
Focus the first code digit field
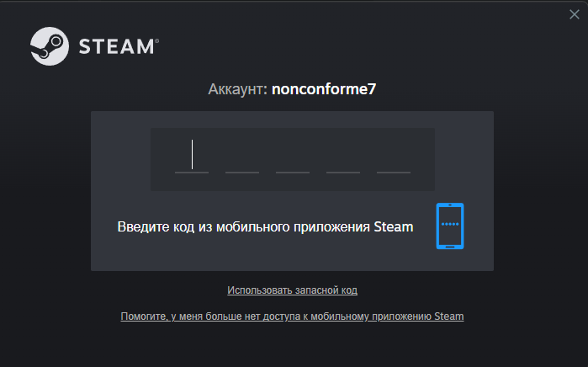pyautogui.click(x=192, y=157)
